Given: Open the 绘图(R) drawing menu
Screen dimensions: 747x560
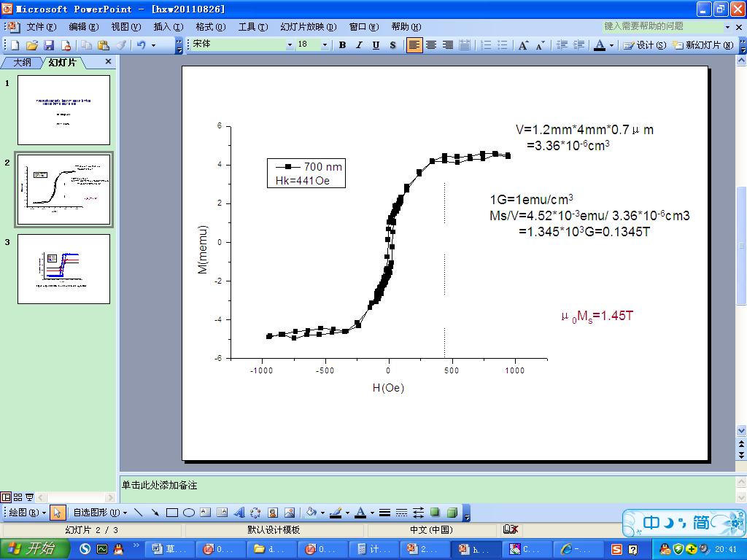Looking at the screenshot, I should pos(28,513).
